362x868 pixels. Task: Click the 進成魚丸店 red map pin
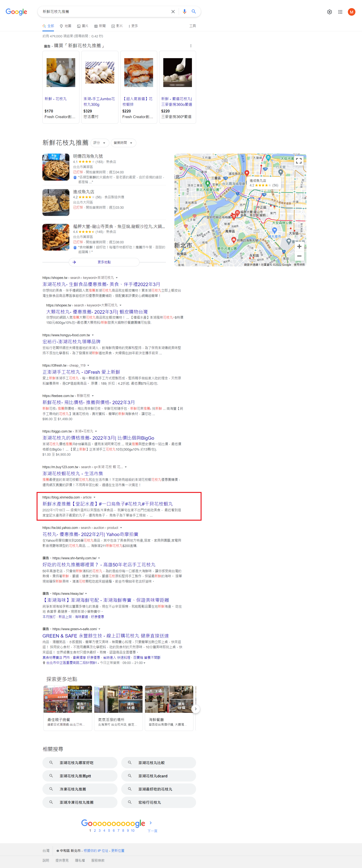pos(247,173)
